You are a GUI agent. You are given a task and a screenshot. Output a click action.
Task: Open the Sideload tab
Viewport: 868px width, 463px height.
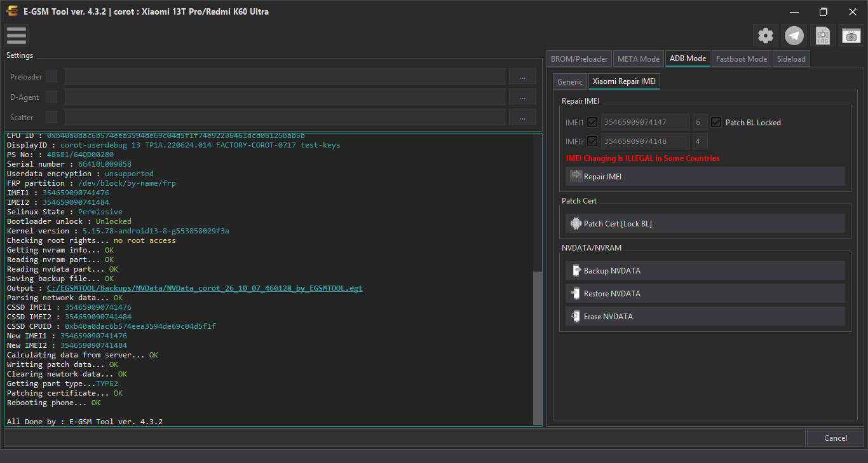[x=791, y=59]
